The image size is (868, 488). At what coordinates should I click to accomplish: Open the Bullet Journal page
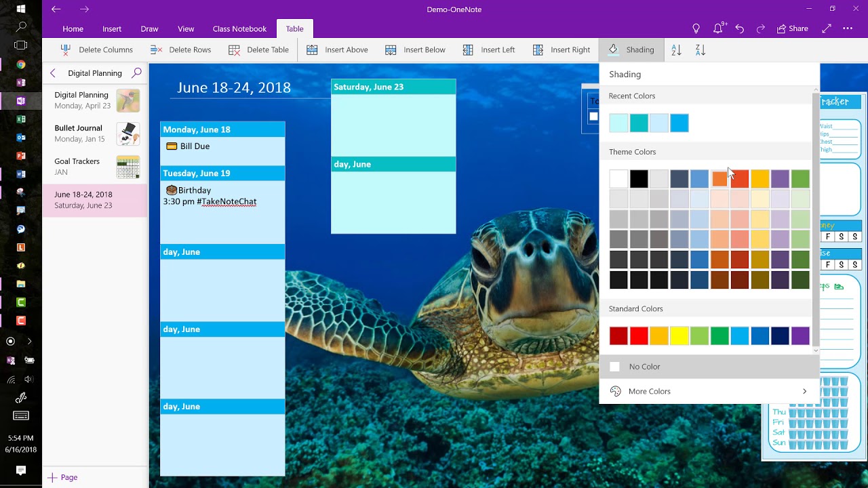pyautogui.click(x=95, y=134)
